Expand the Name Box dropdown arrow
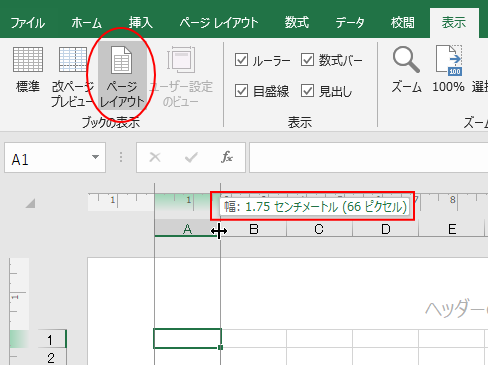The height and width of the screenshot is (365, 488). pyautogui.click(x=95, y=157)
